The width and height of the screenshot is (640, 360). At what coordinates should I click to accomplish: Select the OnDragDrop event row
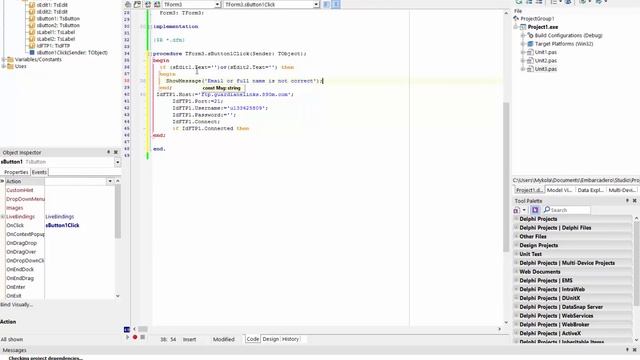tap(60, 243)
